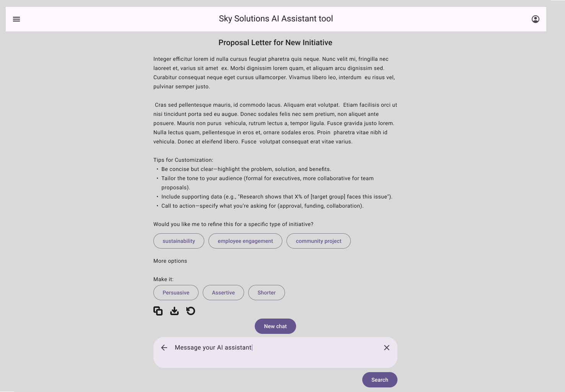The height and width of the screenshot is (392, 565).
Task: Clear the message input with X icon
Action: (386, 348)
